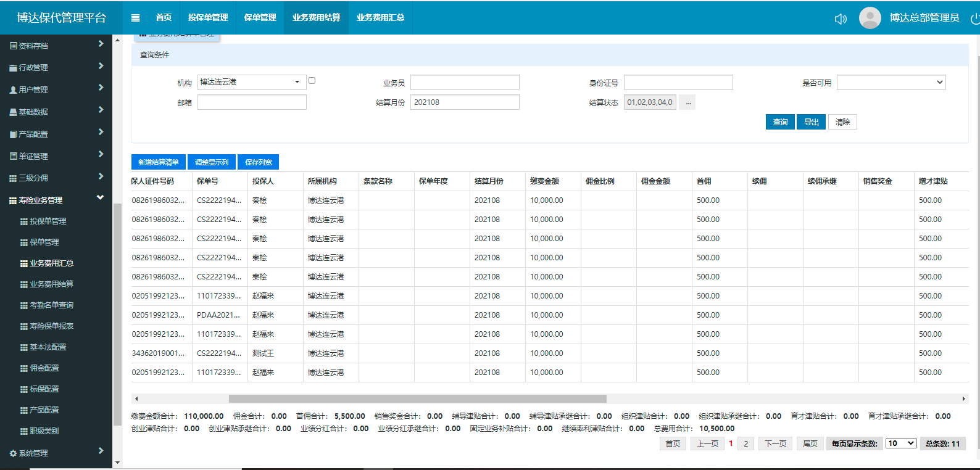980x470 pixels.
Task: Click the hamburger menu icon in header
Action: 135,18
